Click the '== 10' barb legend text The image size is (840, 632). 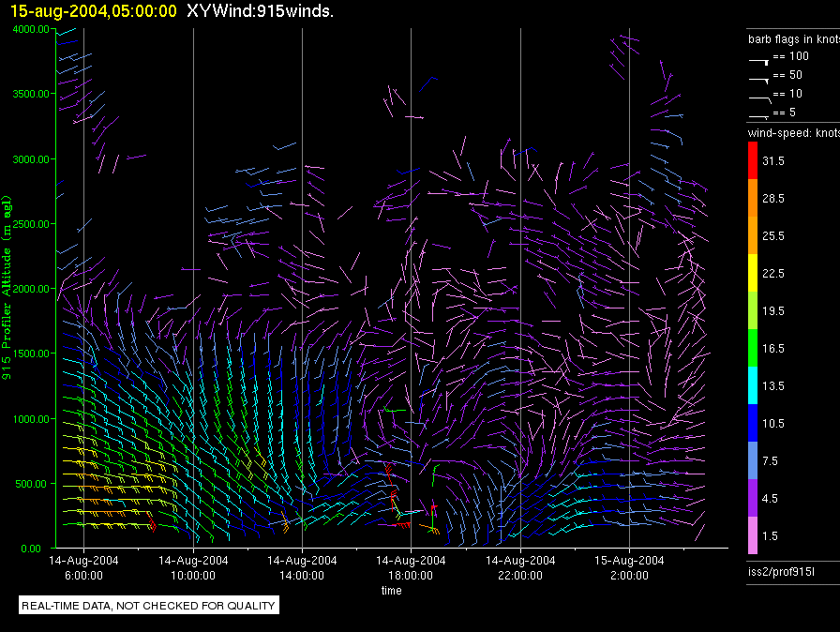point(787,93)
